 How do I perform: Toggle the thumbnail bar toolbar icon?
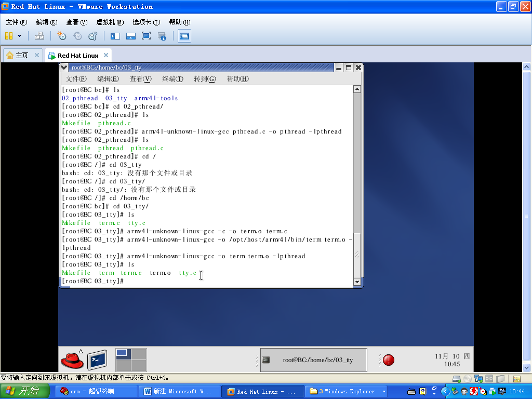pyautogui.click(x=130, y=36)
